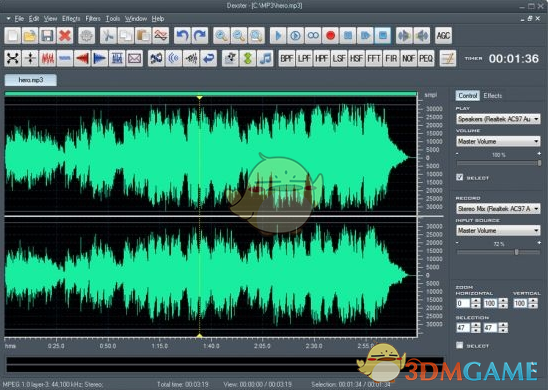
Task: Click the X-shaped arrows icon in second toolbar
Action: click(x=13, y=58)
